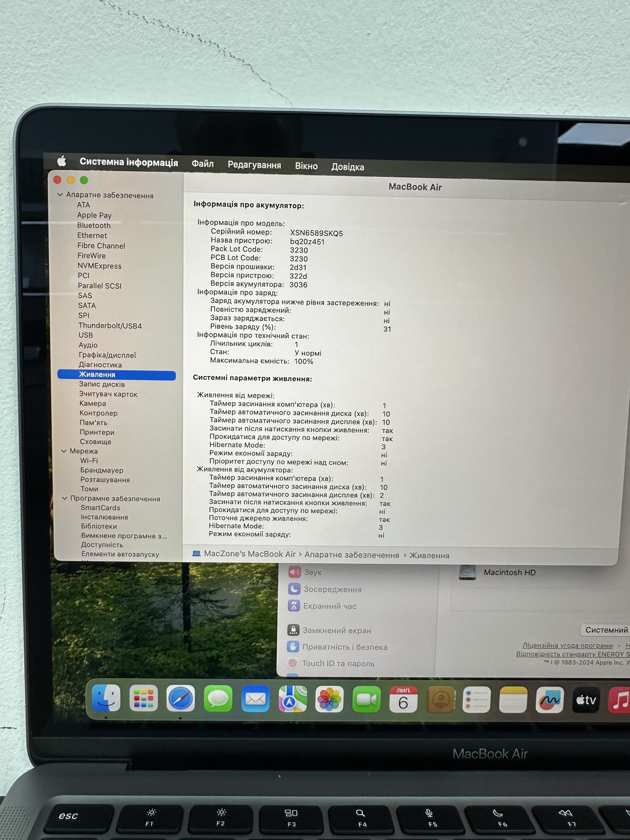Image resolution: width=630 pixels, height=840 pixels.
Task: Click the Звук icon in System Settings
Action: 295,572
